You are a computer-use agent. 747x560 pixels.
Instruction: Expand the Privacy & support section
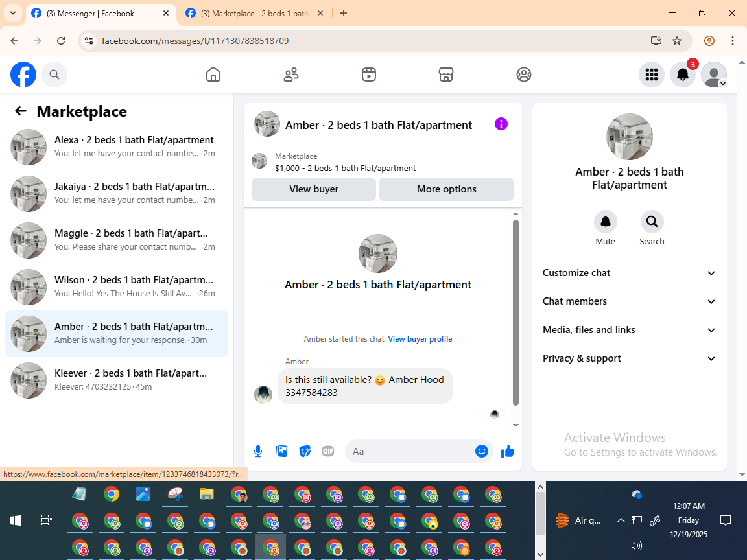630,358
